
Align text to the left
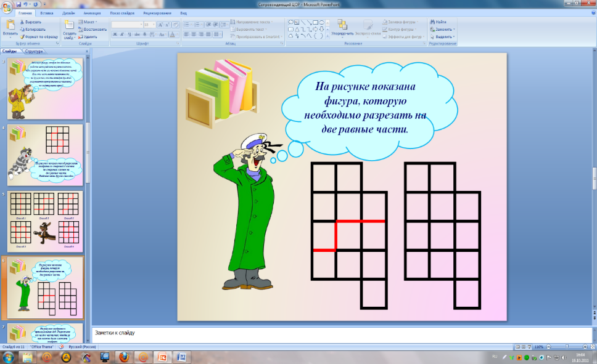click(186, 34)
